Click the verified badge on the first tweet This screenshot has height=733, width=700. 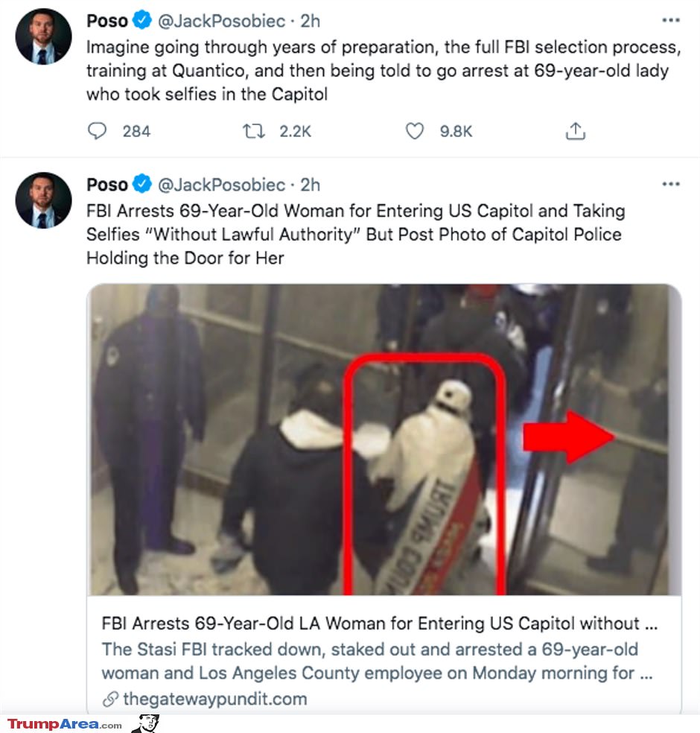click(142, 21)
